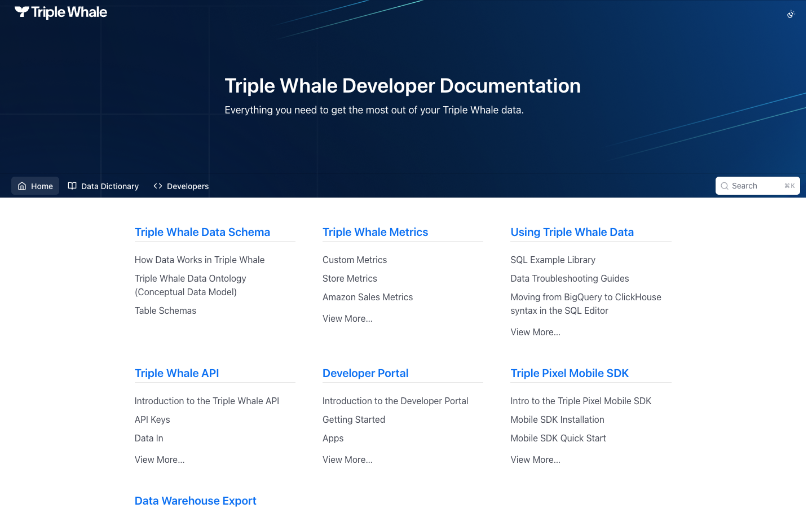
Task: Click the ⌘K shortcut hint in search
Action: point(789,186)
